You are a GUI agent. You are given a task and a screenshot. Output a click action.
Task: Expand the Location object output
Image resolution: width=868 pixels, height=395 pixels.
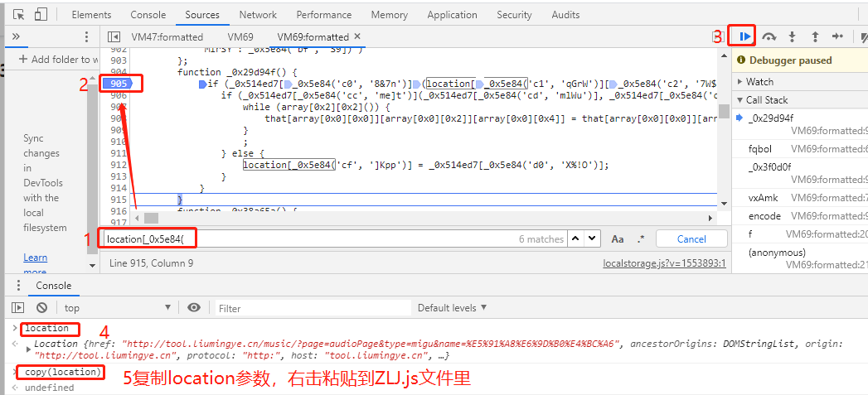click(x=29, y=349)
